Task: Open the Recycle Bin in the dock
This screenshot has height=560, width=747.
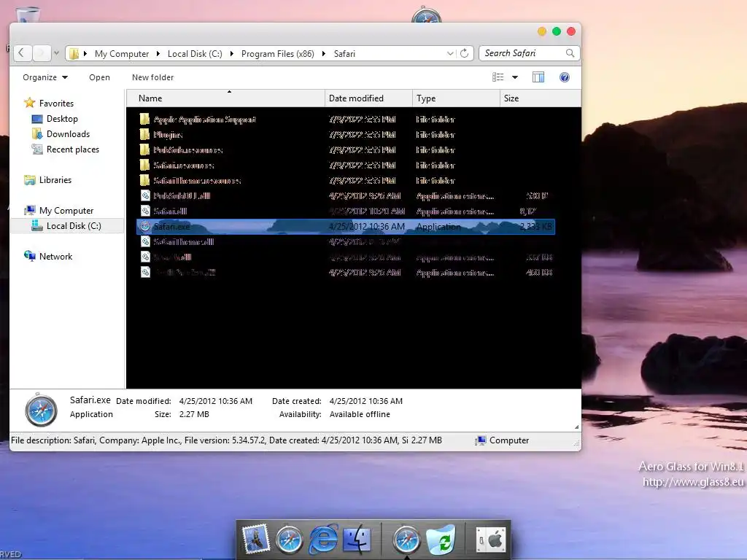Action: pos(441,539)
